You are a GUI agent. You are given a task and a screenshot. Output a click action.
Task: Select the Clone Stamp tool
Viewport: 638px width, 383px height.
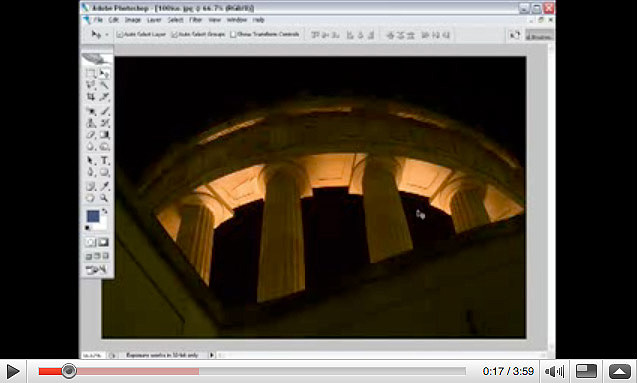coord(90,123)
